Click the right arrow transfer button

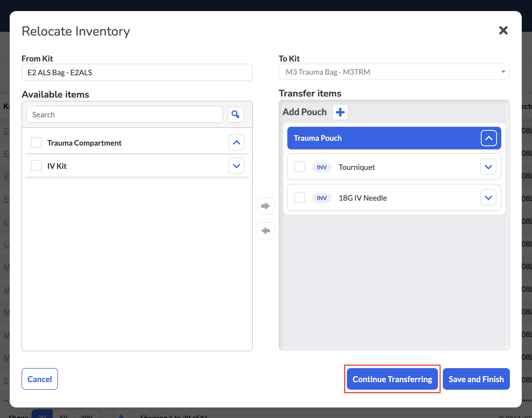point(265,206)
